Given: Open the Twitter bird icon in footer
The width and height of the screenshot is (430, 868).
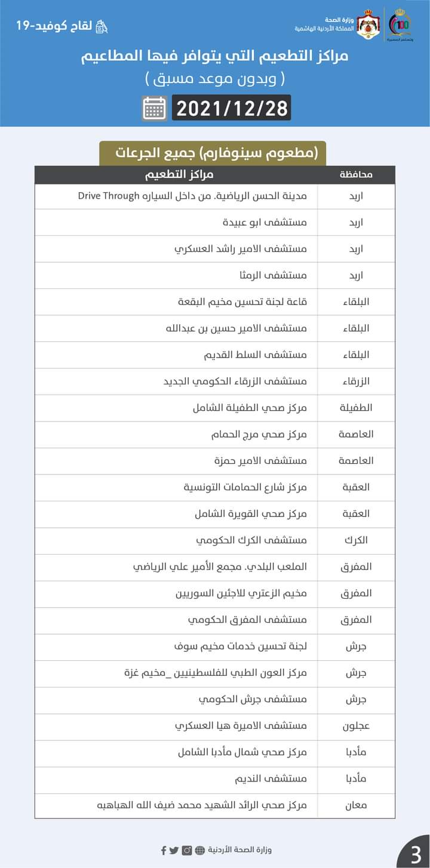Looking at the screenshot, I should (174, 850).
